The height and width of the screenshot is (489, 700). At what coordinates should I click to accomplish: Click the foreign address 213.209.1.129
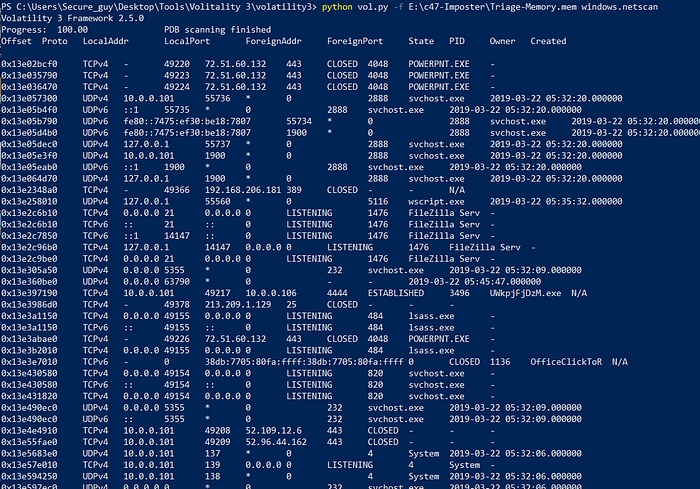[239, 304]
